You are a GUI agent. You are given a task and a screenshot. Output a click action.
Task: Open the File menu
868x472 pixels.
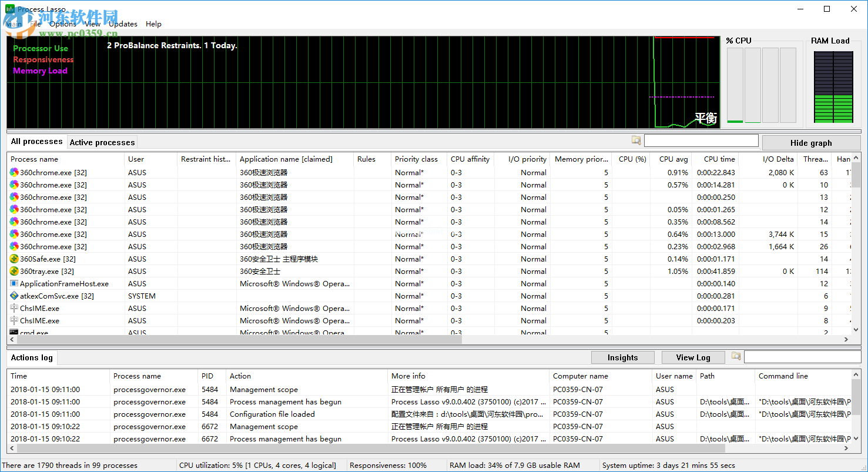pyautogui.click(x=35, y=24)
